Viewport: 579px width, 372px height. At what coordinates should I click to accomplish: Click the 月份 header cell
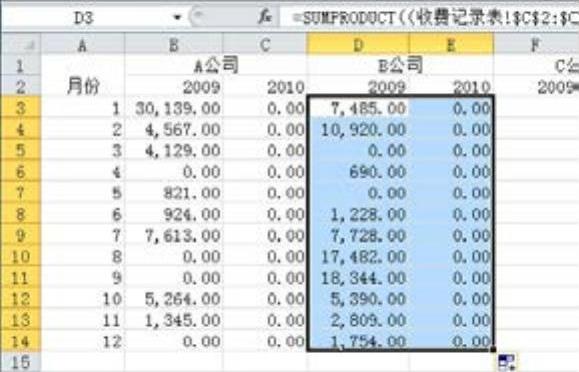[x=83, y=87]
